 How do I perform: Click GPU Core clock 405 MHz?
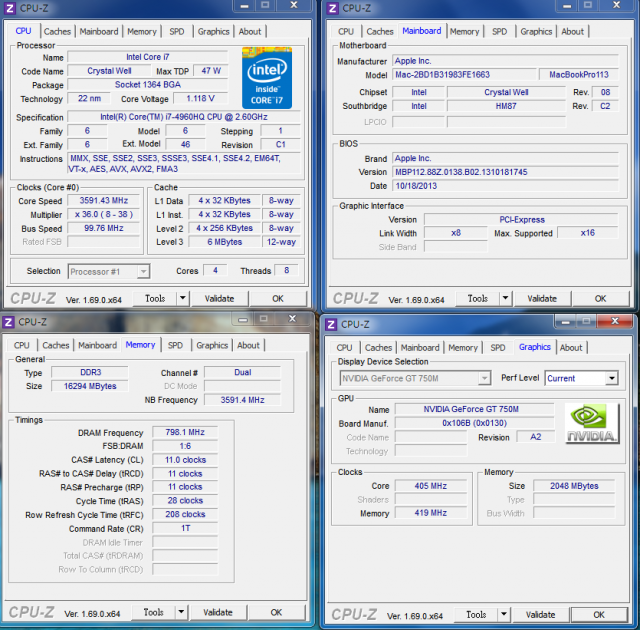tap(431, 486)
